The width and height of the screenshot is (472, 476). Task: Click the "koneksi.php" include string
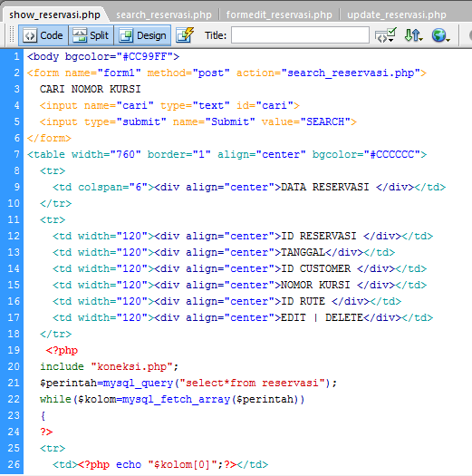(x=132, y=366)
